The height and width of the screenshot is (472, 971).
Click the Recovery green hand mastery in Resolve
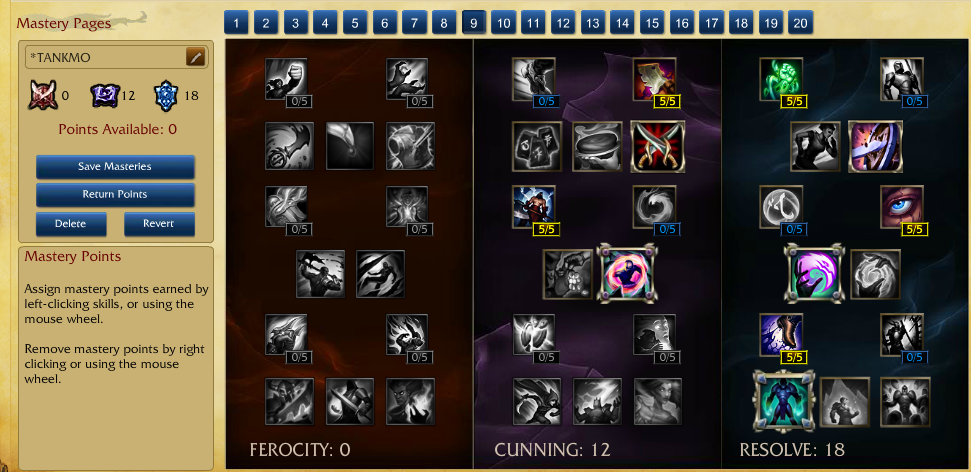[x=781, y=79]
